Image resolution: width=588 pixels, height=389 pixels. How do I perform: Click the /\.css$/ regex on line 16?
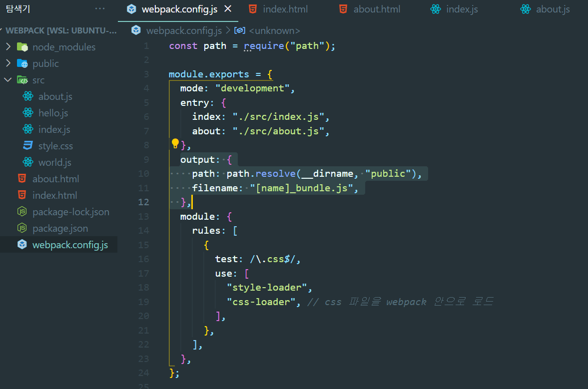point(272,259)
